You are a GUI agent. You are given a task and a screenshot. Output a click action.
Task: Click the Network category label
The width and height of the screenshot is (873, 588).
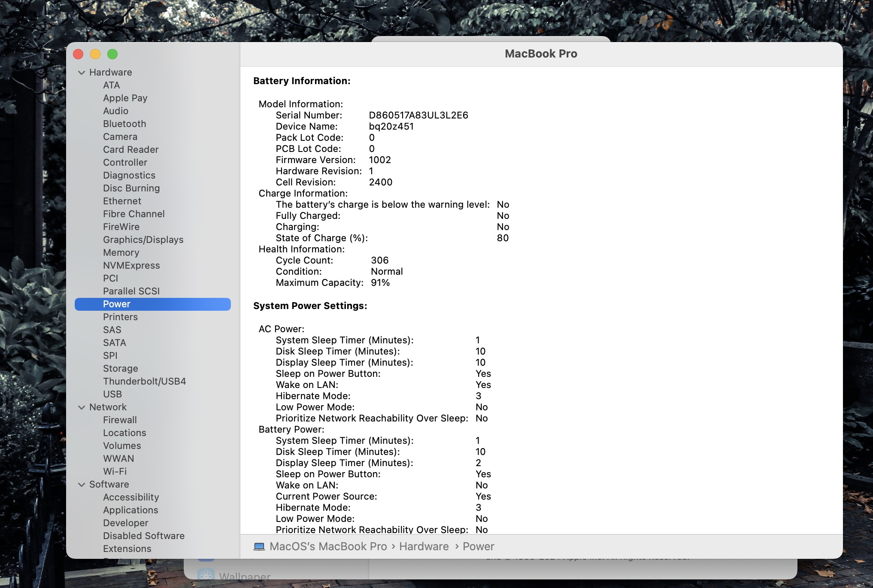(x=108, y=407)
